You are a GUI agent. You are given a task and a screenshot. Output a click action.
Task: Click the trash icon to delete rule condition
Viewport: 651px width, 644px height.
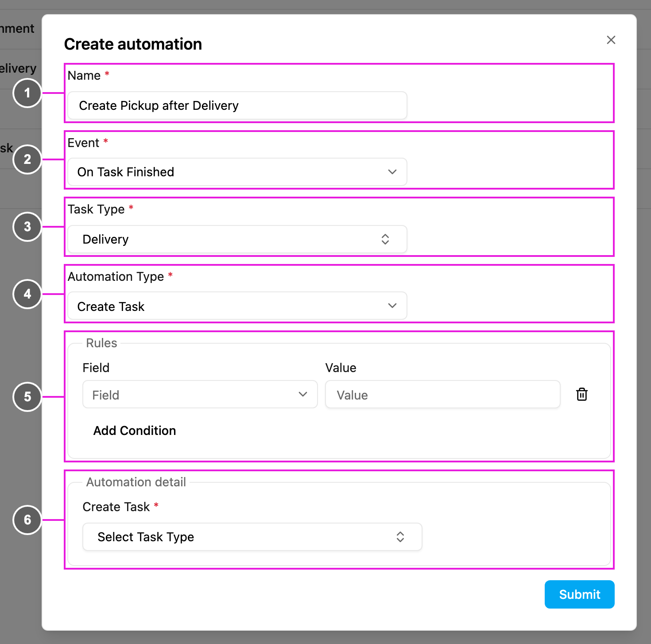point(582,394)
